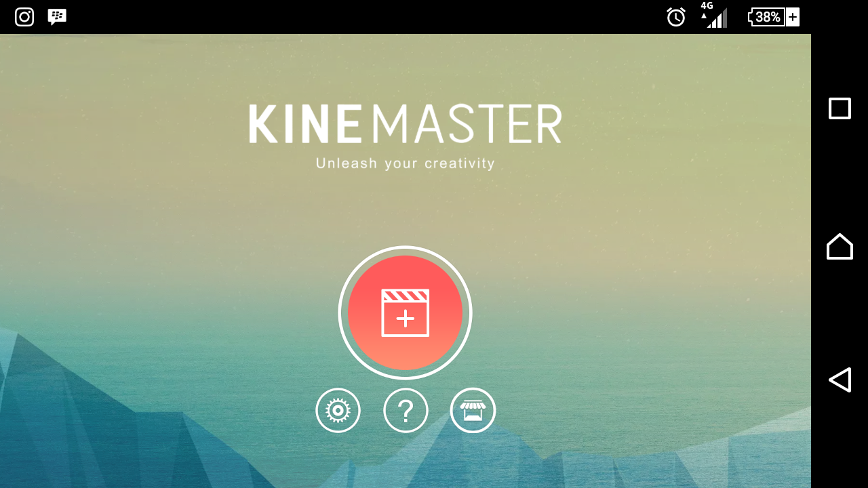Open KineMaster settings gear icon
The height and width of the screenshot is (488, 868).
(x=338, y=410)
